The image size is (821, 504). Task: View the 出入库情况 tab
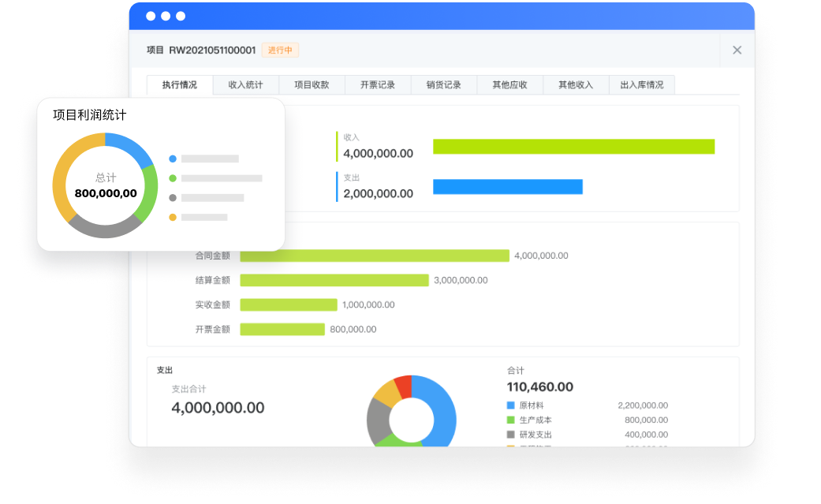pyautogui.click(x=642, y=85)
